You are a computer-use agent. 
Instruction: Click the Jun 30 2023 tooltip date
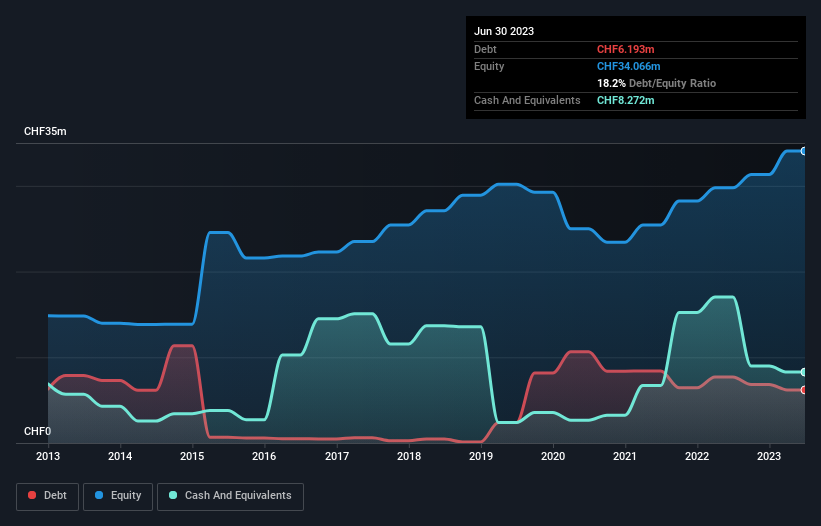[504, 31]
